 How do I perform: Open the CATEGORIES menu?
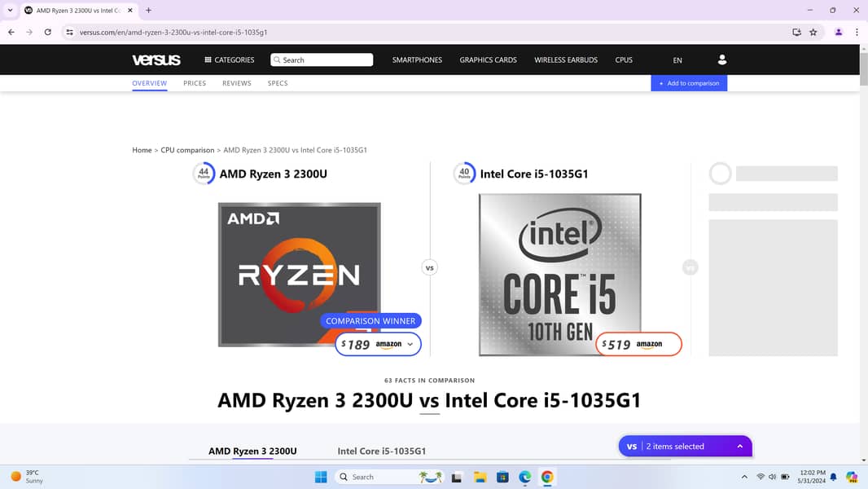coord(229,59)
